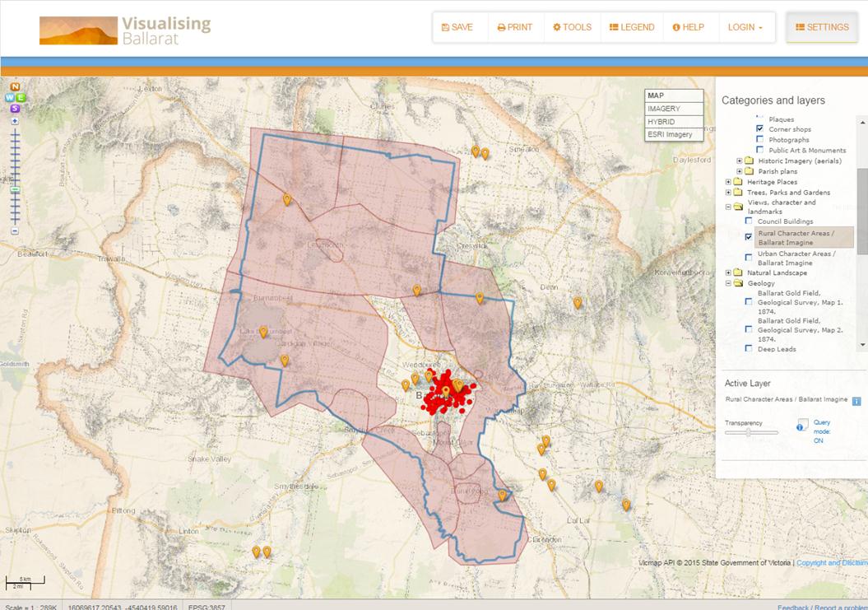Check the Urban Character Areas layer
868x610 pixels.
click(749, 257)
